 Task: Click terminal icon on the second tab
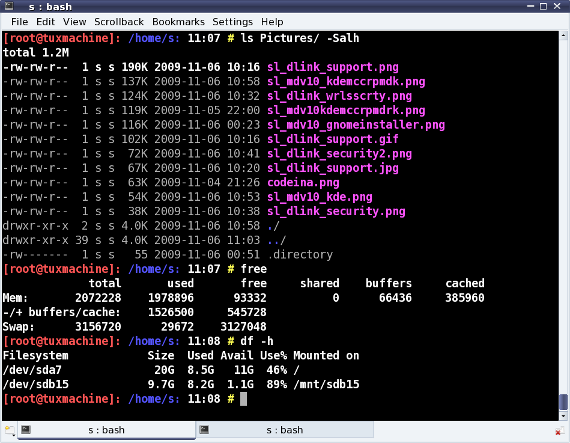click(204, 430)
